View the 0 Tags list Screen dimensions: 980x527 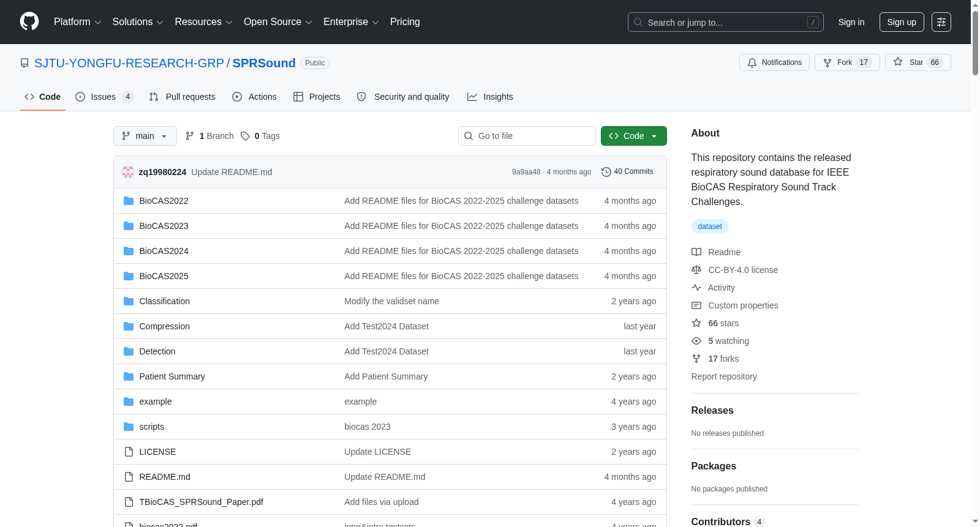[260, 136]
